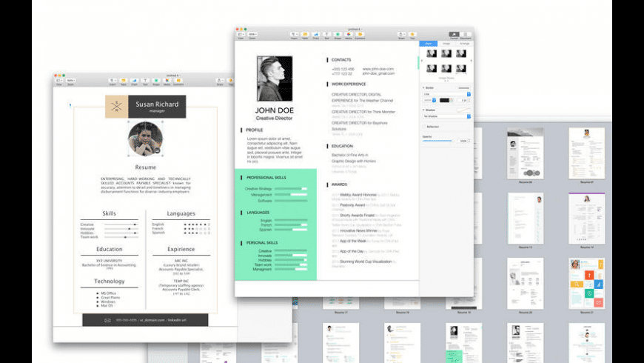The width and height of the screenshot is (644, 363).
Task: Open Zoom dropdown in Susan Richard window toolbar
Action: (70, 81)
